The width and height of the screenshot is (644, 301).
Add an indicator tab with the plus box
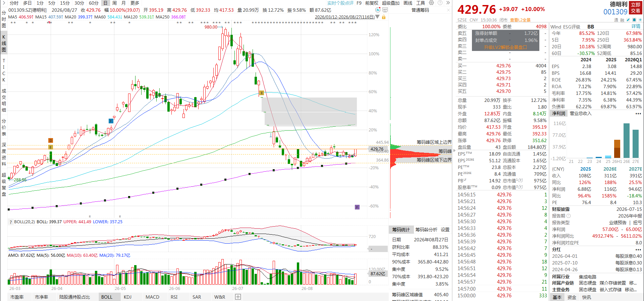point(238,297)
